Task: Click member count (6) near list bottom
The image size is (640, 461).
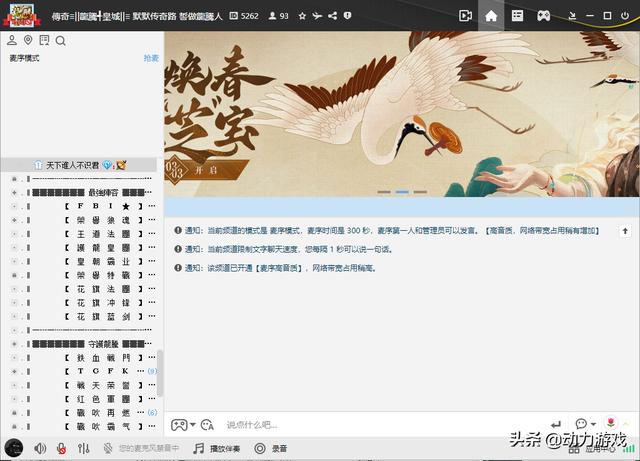Action: (x=152, y=413)
